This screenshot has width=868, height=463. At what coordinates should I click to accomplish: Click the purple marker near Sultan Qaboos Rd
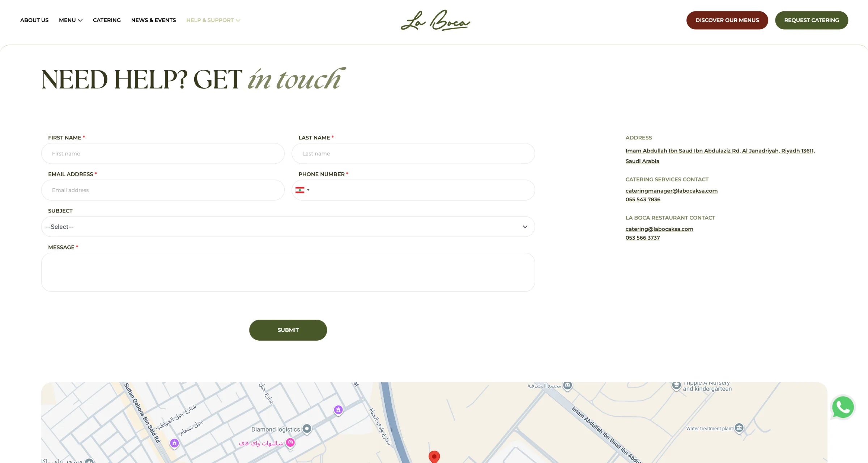[174, 443]
